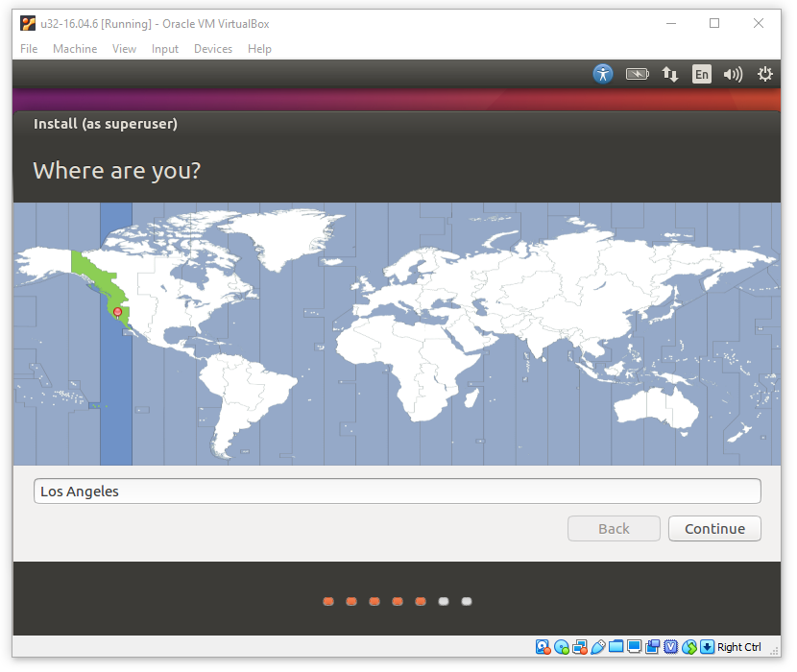797x672 pixels.
Task: Open the Machine menu
Action: [75, 49]
